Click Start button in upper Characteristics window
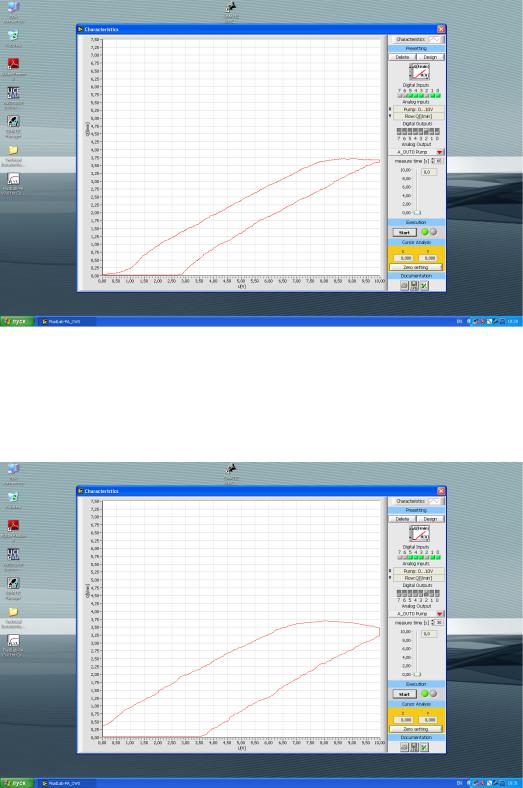This screenshot has height=788, width=523. pos(404,232)
